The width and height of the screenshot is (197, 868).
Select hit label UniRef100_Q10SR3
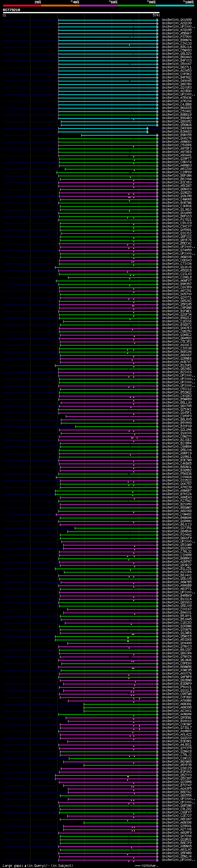(x=177, y=88)
